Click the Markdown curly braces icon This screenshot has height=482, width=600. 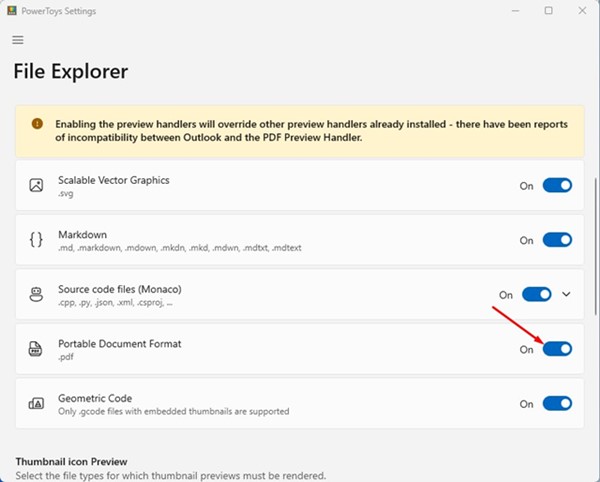[36, 240]
